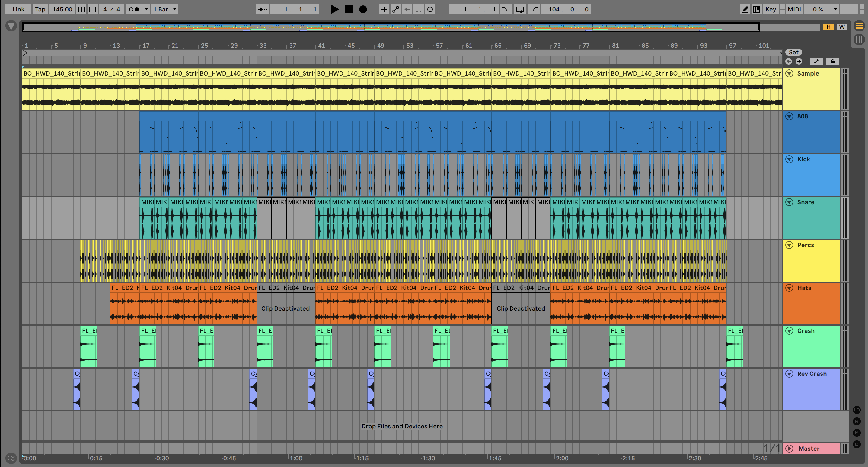Viewport: 868px width, 467px height.
Task: Switch to Session View icon
Action: (859, 40)
